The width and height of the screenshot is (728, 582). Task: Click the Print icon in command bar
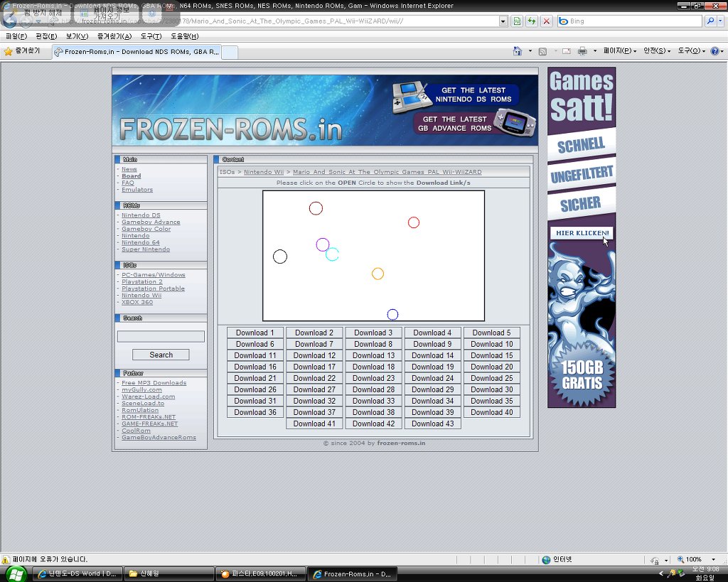pos(582,51)
